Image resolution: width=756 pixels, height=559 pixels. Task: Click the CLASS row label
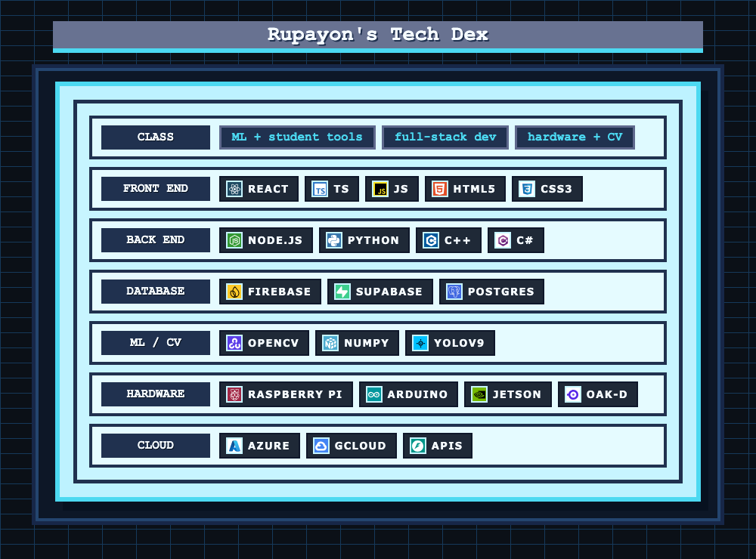(156, 137)
